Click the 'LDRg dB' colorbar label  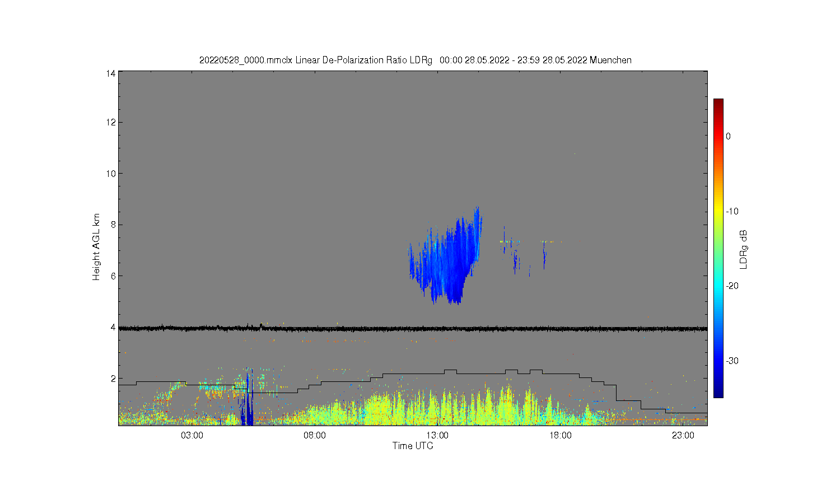[744, 250]
